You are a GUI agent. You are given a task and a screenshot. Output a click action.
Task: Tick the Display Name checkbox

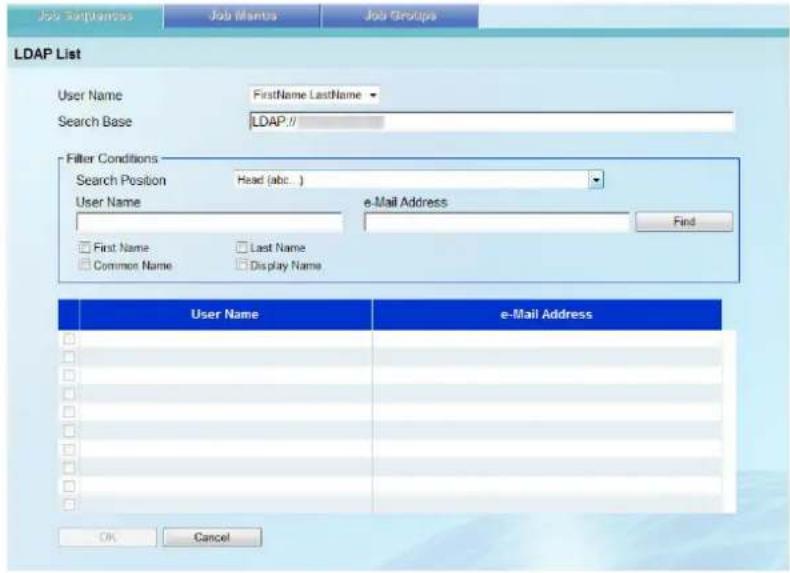pyautogui.click(x=242, y=265)
